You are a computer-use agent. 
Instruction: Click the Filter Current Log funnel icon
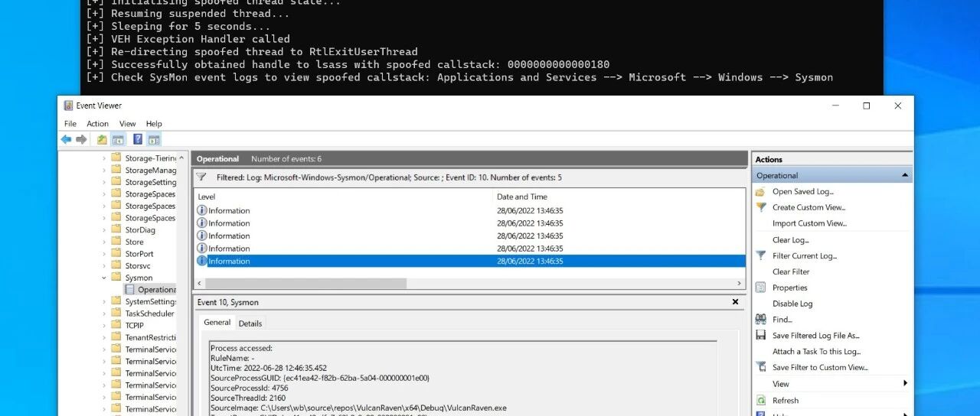click(x=760, y=255)
